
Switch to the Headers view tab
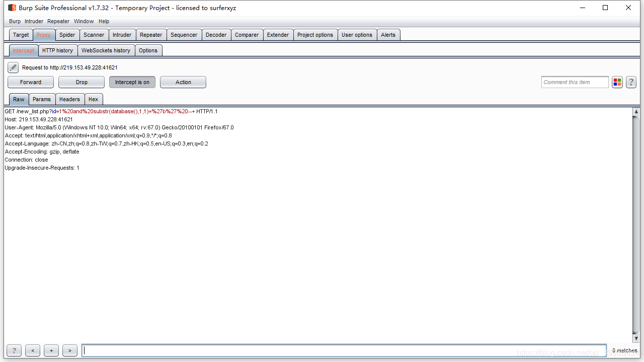click(69, 99)
